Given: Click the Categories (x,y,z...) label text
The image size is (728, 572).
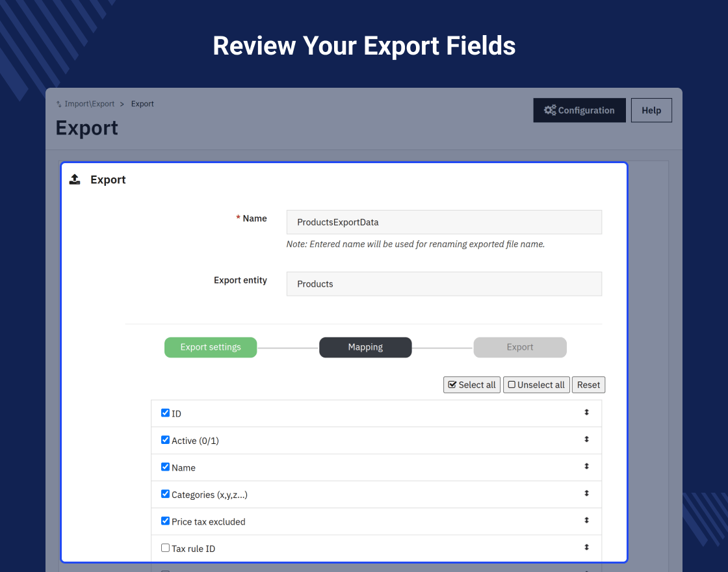Looking at the screenshot, I should [x=209, y=495].
